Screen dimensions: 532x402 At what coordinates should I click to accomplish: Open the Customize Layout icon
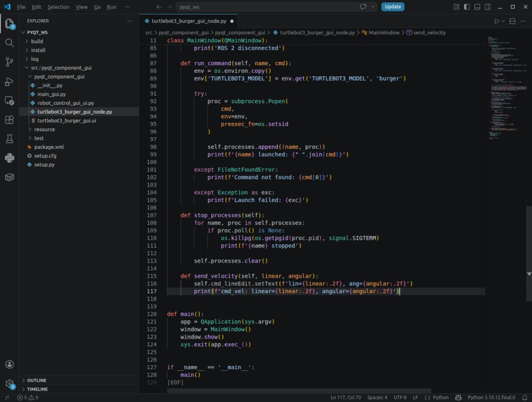point(456,7)
